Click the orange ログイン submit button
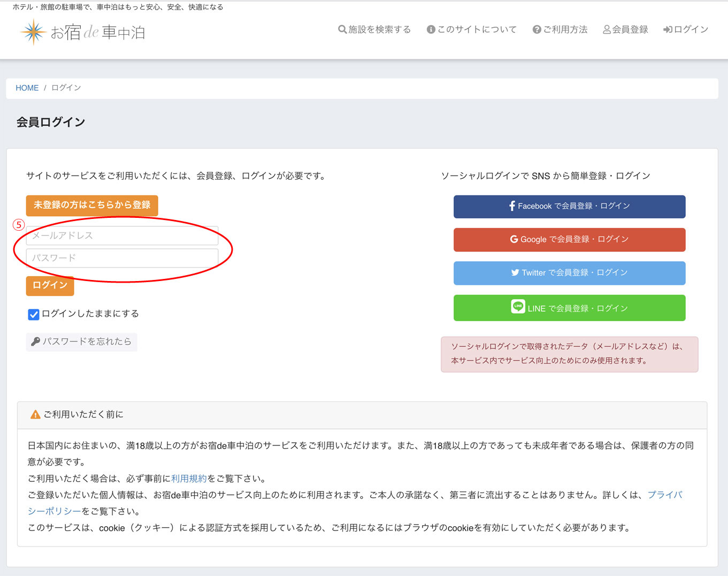 click(x=50, y=285)
